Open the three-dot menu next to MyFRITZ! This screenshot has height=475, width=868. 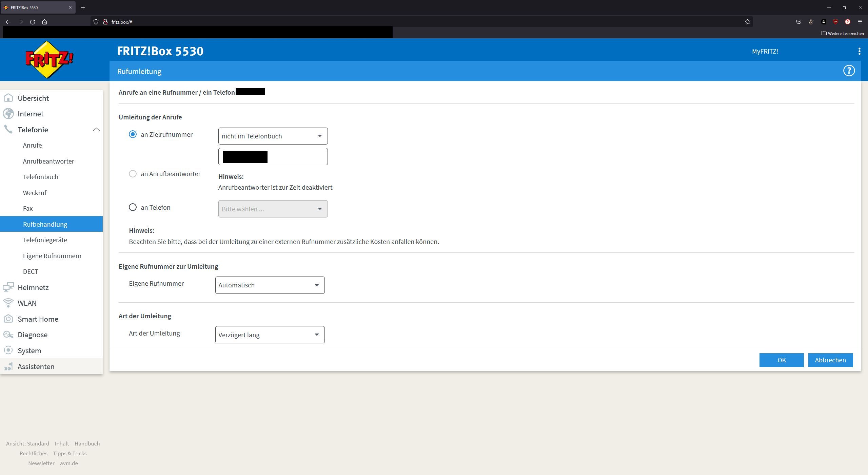click(x=859, y=51)
